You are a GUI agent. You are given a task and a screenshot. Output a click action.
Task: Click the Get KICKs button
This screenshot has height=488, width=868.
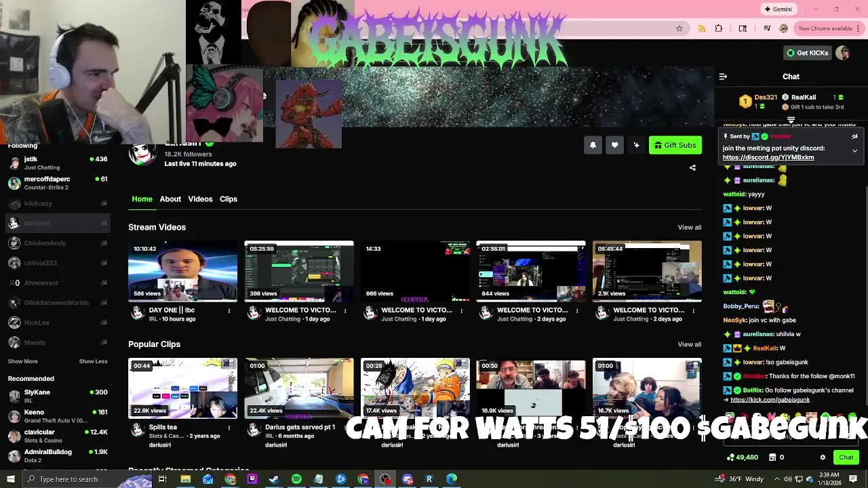[x=807, y=53]
